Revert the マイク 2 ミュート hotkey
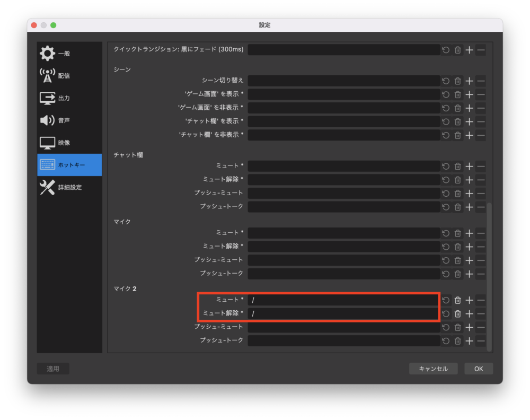Screen dimensions: 530x420 click(x=446, y=300)
